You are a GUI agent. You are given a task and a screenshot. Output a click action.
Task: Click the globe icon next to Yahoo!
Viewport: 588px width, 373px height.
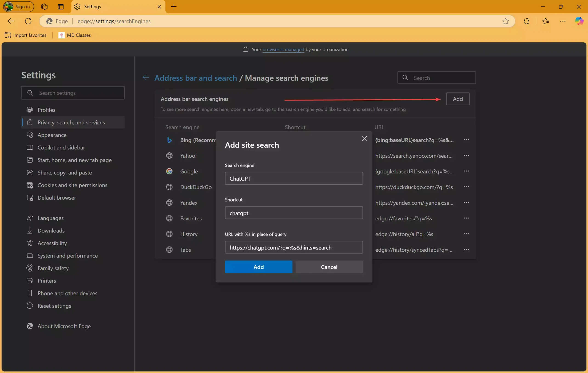[169, 156]
